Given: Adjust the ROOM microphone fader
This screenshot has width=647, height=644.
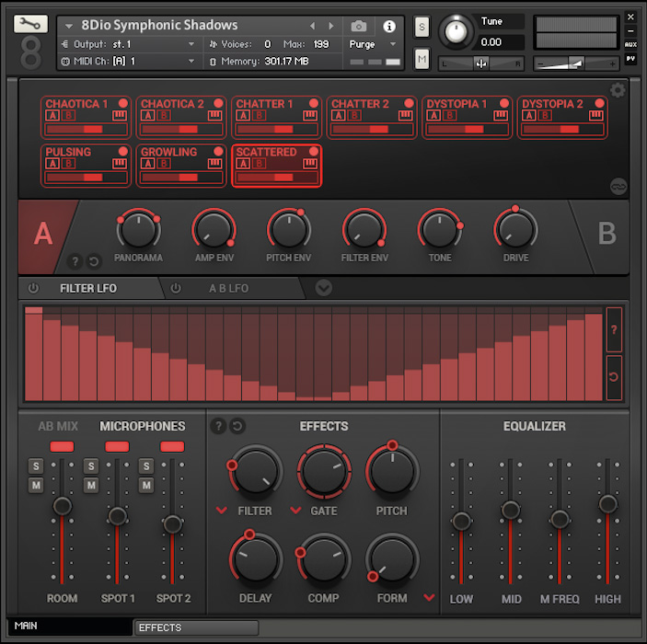Looking at the screenshot, I should [62, 506].
